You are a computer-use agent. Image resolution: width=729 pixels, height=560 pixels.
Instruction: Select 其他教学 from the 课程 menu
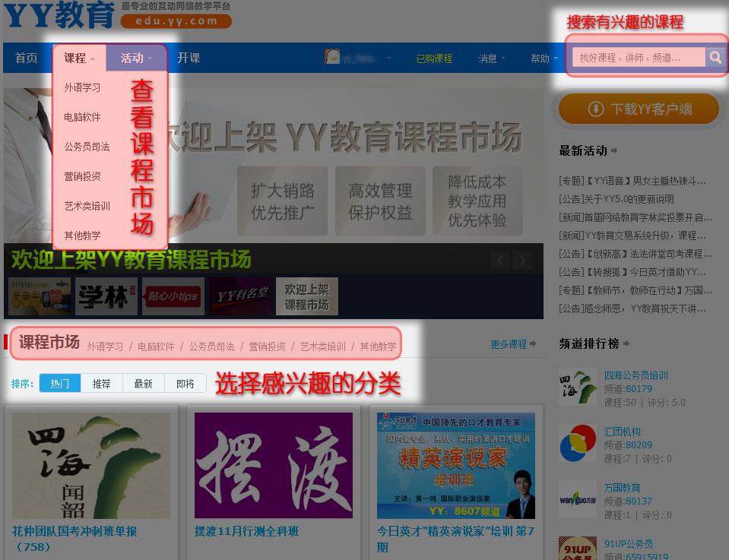82,236
